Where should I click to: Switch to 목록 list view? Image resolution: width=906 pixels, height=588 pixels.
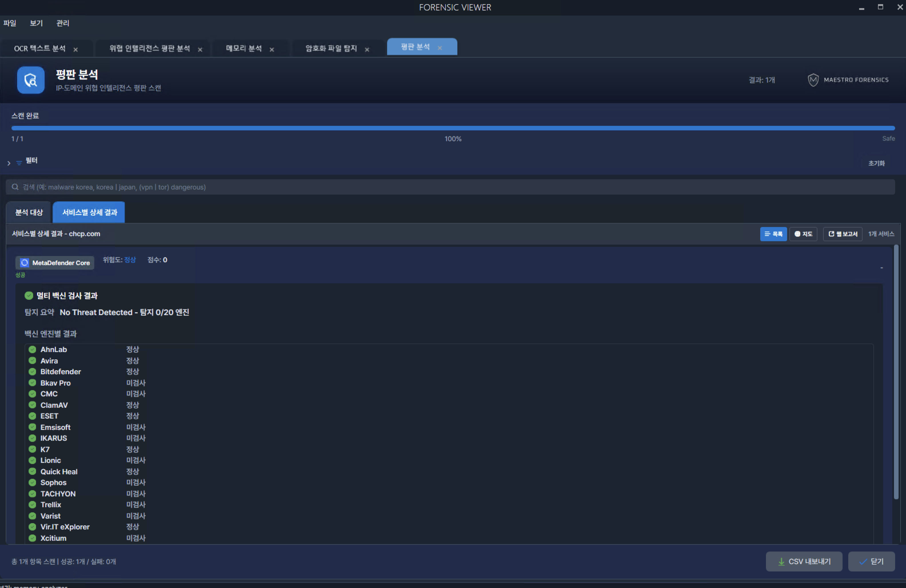coord(773,234)
